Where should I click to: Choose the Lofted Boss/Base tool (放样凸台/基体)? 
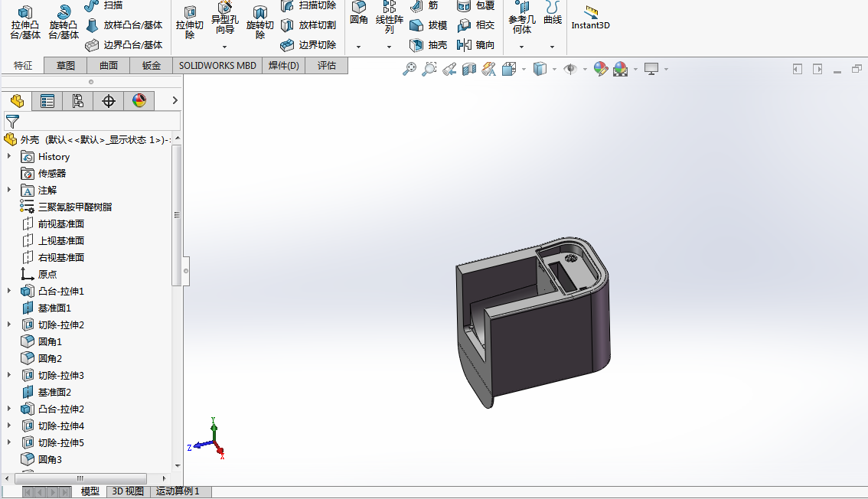[124, 25]
